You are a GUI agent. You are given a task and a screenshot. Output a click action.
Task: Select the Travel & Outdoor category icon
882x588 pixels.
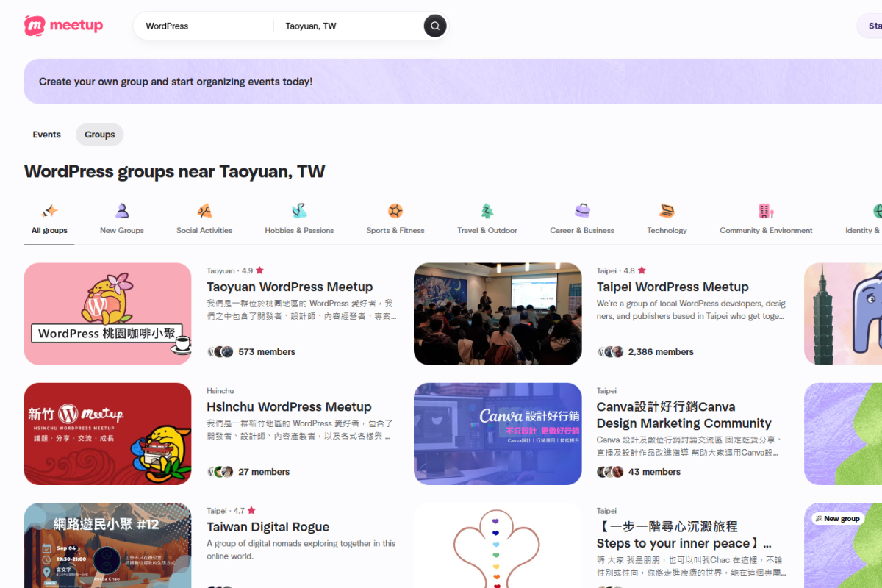[487, 211]
